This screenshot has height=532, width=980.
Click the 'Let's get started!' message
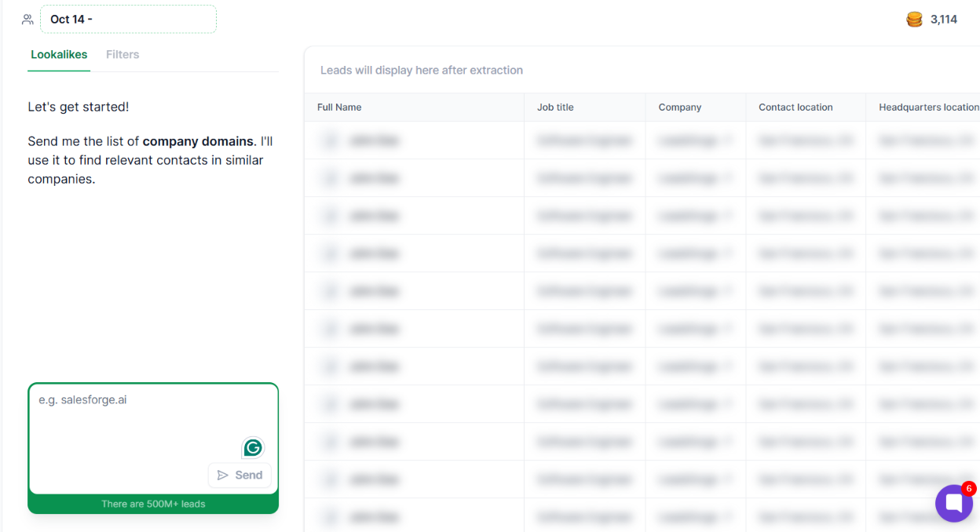pyautogui.click(x=79, y=107)
